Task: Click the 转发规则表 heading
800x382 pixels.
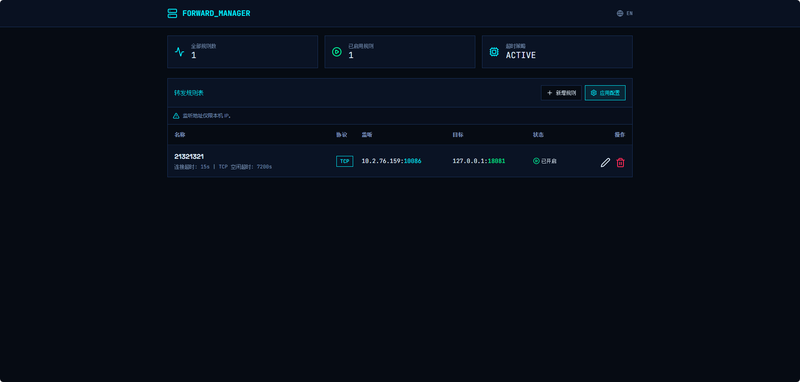Action: point(189,93)
